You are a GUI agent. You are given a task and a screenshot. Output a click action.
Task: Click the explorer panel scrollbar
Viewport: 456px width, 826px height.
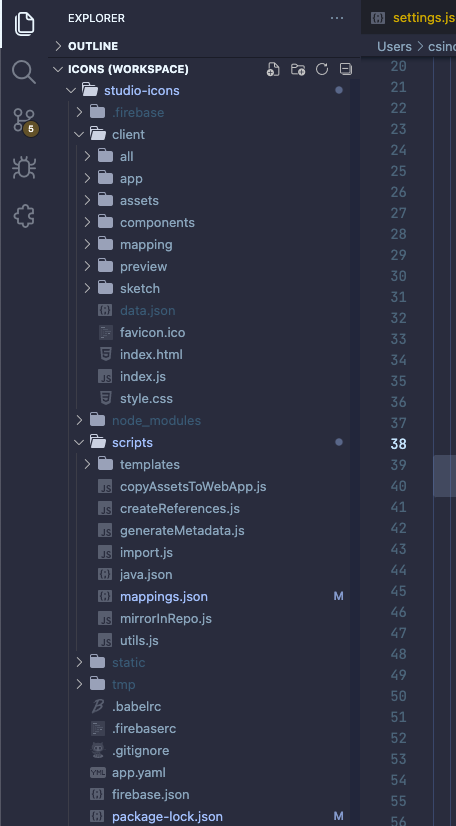pos(356,453)
